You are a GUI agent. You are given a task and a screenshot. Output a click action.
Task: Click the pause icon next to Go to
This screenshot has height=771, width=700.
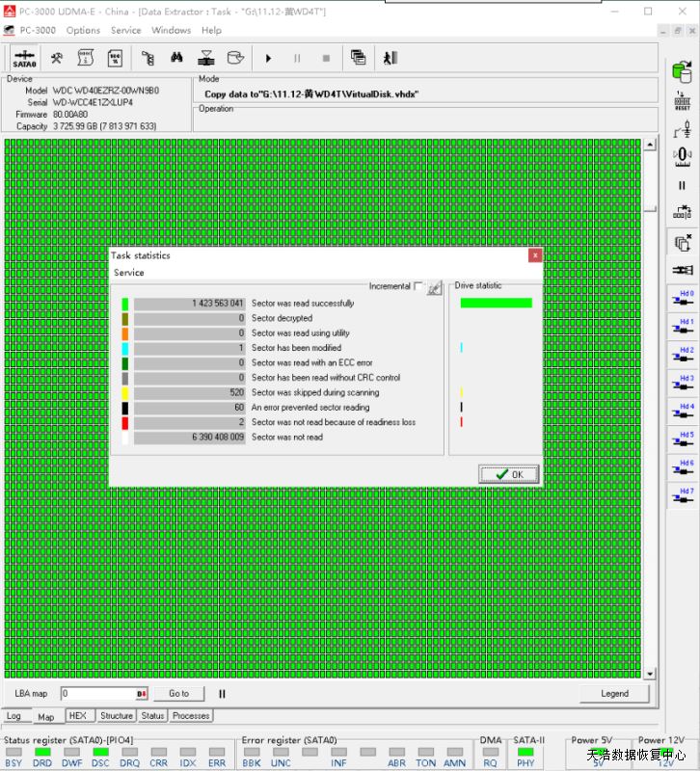pyautogui.click(x=222, y=693)
